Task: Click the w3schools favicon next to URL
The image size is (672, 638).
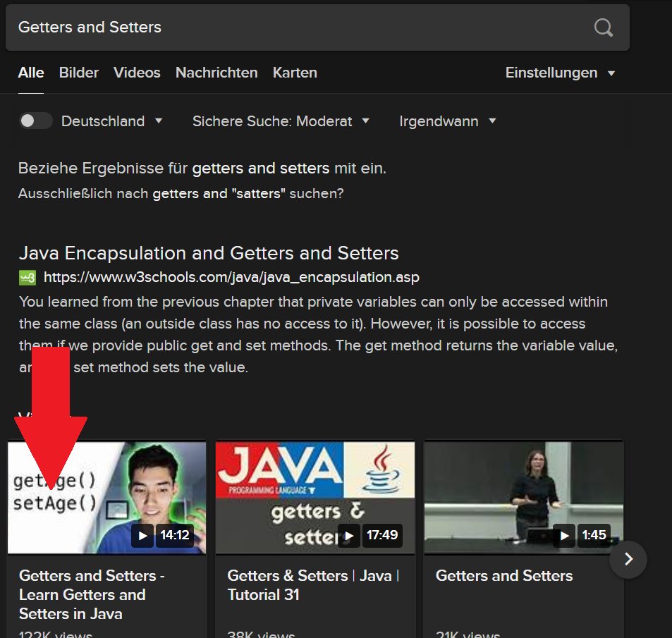Action: tap(28, 278)
